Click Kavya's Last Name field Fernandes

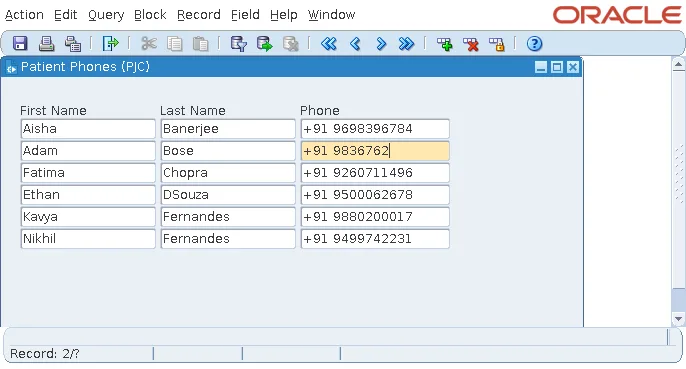[228, 217]
